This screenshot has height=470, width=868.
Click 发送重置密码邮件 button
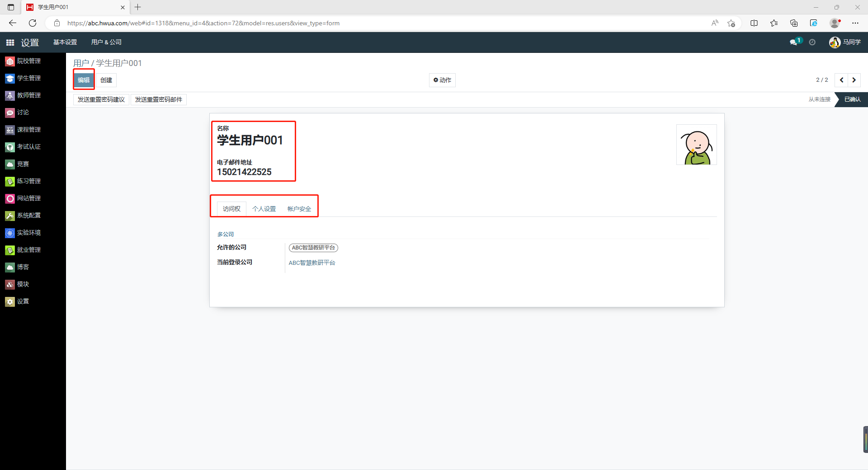159,99
